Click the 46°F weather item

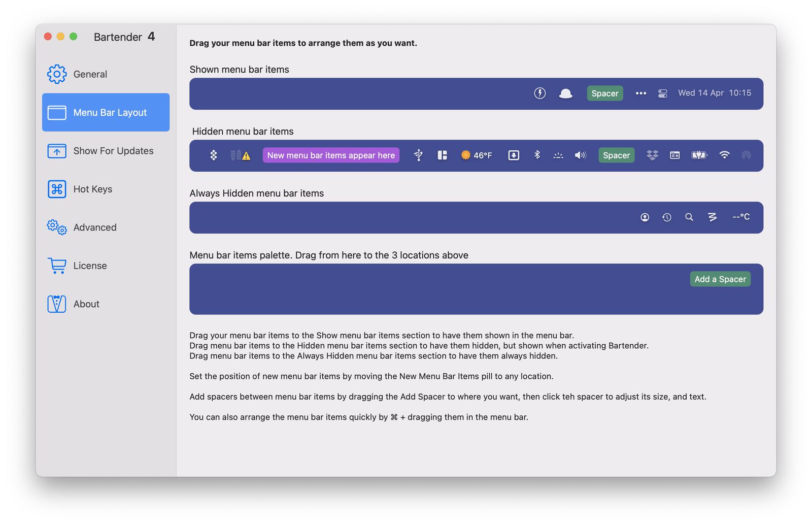coord(476,155)
